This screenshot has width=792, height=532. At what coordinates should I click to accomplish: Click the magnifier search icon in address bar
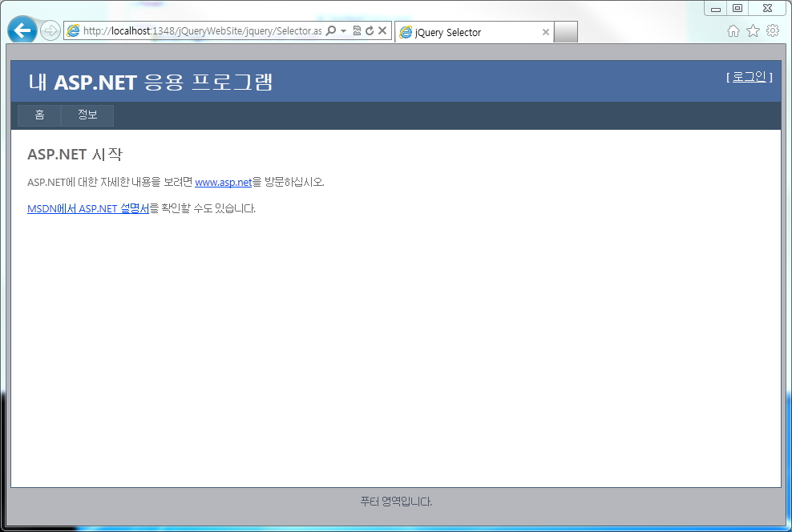pyautogui.click(x=331, y=30)
